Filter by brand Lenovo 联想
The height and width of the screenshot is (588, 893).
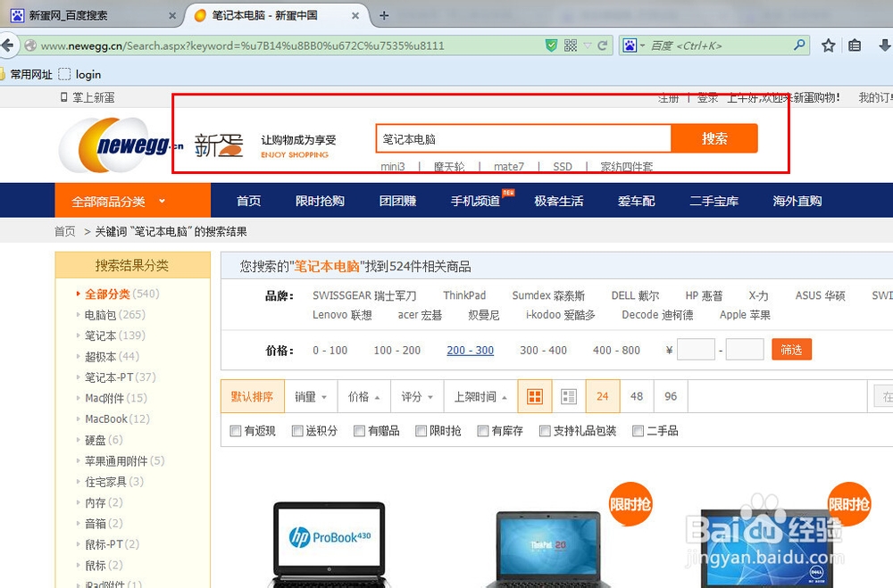(342, 315)
